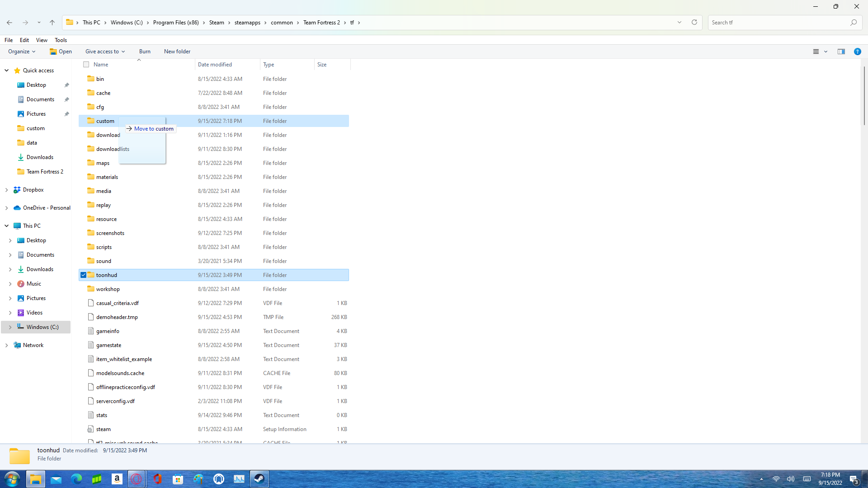Collapse the Quick access section

(6, 70)
